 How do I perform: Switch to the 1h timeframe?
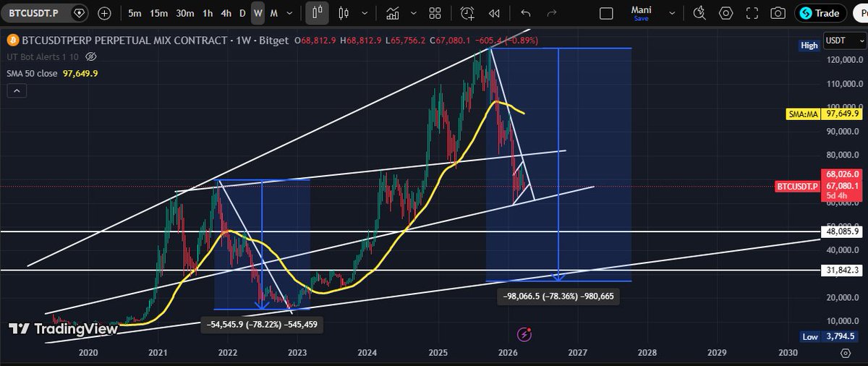click(x=208, y=13)
